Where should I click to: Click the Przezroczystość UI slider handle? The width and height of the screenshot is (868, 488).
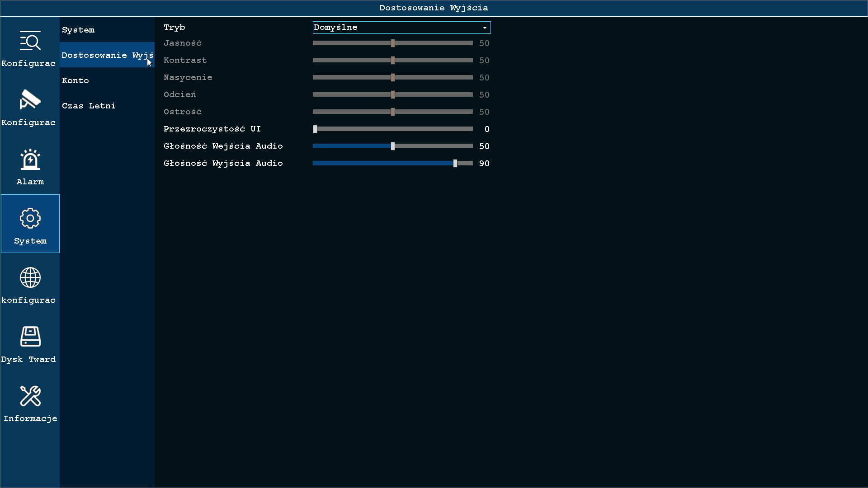pos(315,129)
